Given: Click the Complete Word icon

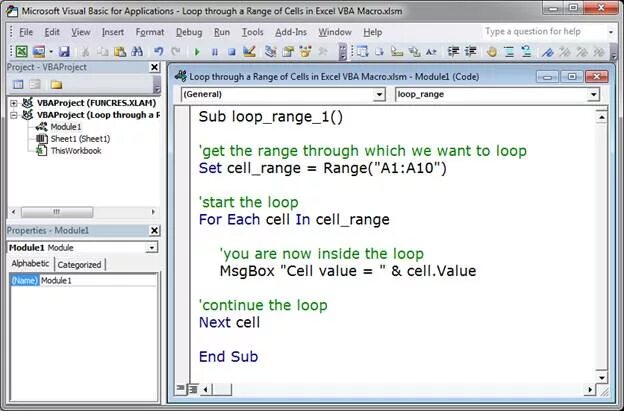Looking at the screenshot, I should [x=431, y=51].
